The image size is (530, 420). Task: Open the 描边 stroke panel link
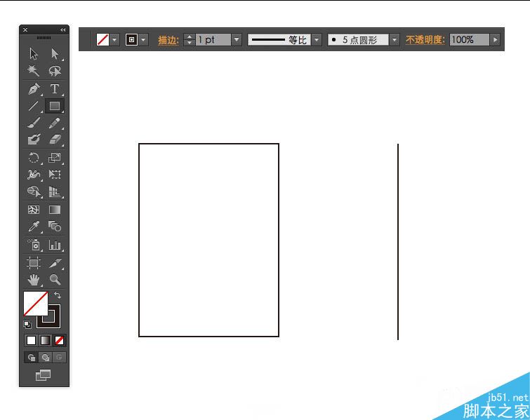(168, 40)
